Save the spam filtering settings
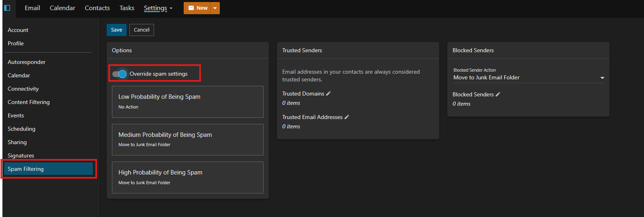Screen dimensions: 644x217 [116, 30]
